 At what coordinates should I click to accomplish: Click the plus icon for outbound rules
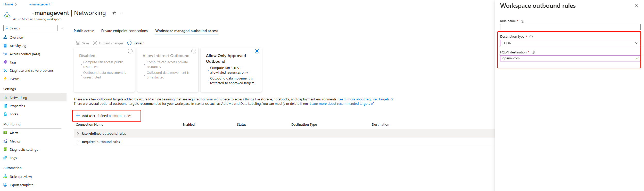click(78, 115)
